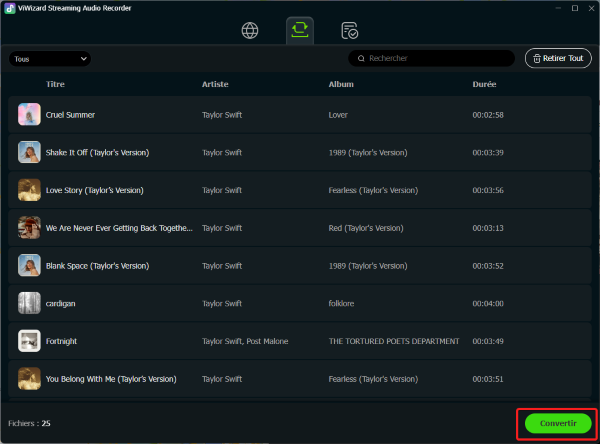Viewport: 600px width, 444px height.
Task: Click the Durée column header
Action: (x=484, y=84)
